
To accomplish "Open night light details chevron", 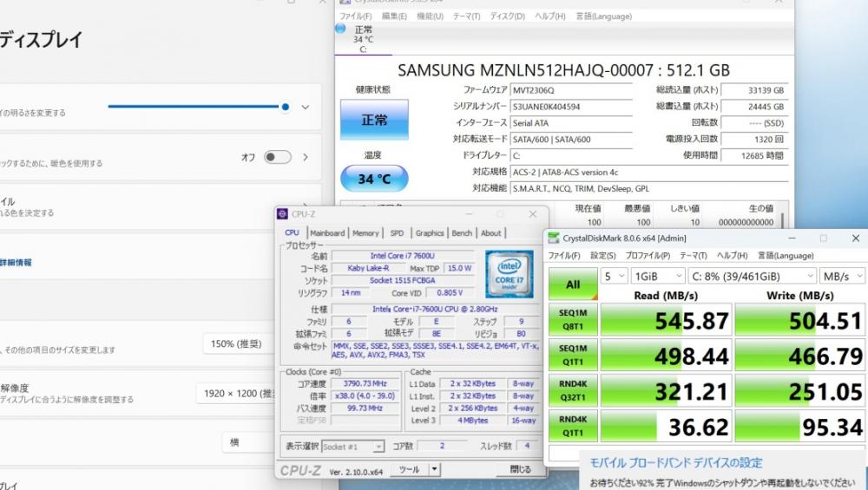I will click(x=306, y=157).
